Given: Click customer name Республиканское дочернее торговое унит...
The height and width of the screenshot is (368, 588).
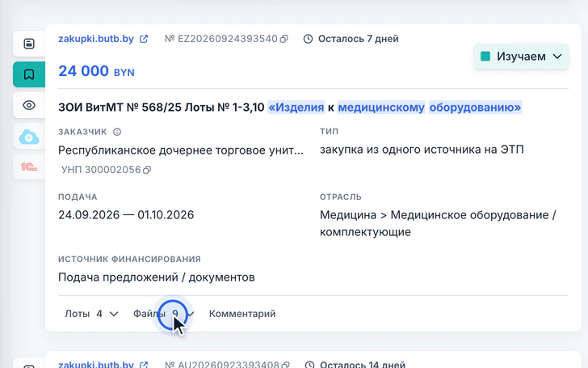Looking at the screenshot, I should pyautogui.click(x=181, y=150).
